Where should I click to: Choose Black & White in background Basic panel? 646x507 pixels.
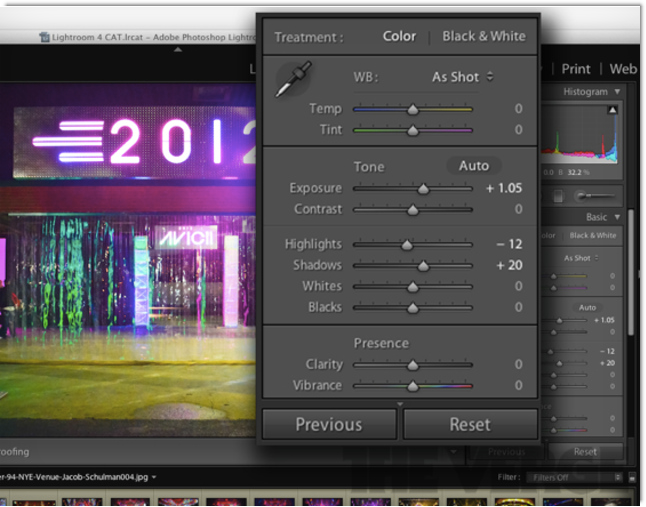[x=593, y=236]
